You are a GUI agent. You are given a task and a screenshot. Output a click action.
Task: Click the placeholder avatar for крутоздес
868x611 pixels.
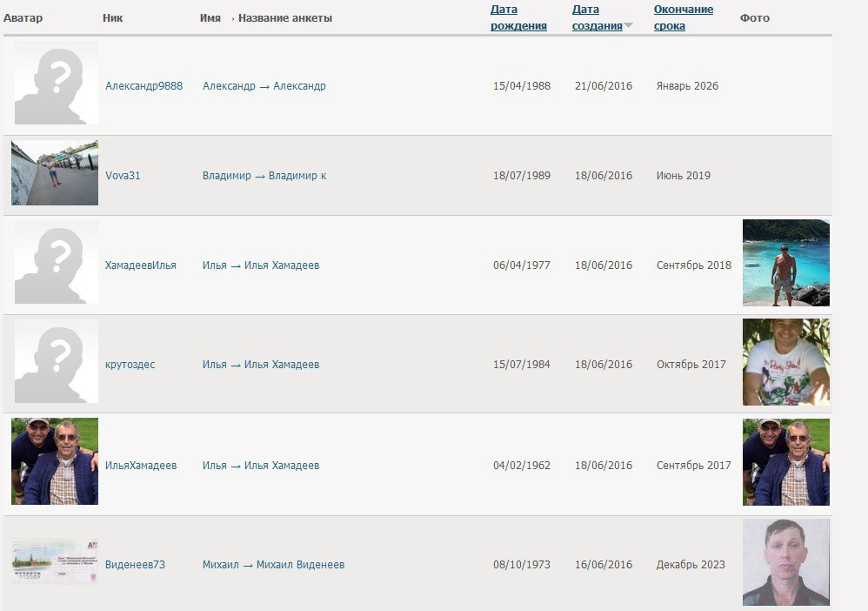coord(56,361)
